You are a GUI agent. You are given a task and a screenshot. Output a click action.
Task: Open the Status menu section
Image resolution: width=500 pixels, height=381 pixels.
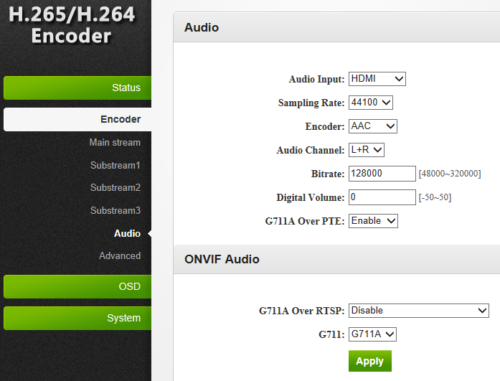coord(77,88)
